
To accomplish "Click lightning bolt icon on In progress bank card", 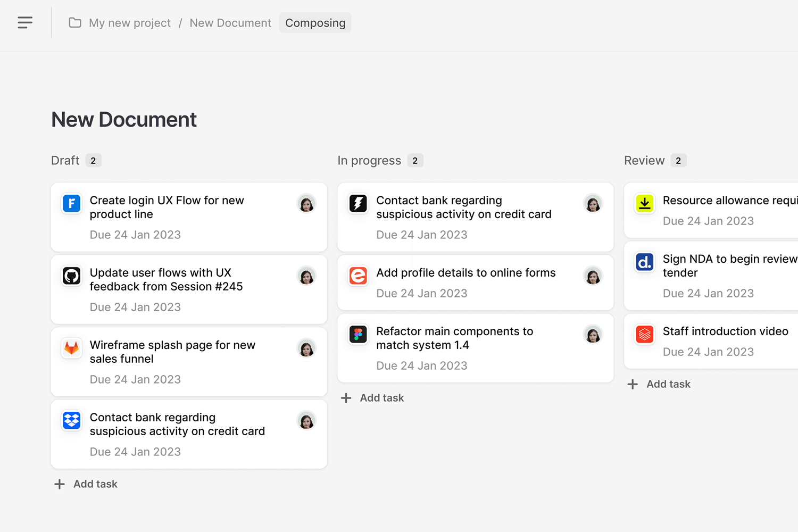I will coord(358,203).
